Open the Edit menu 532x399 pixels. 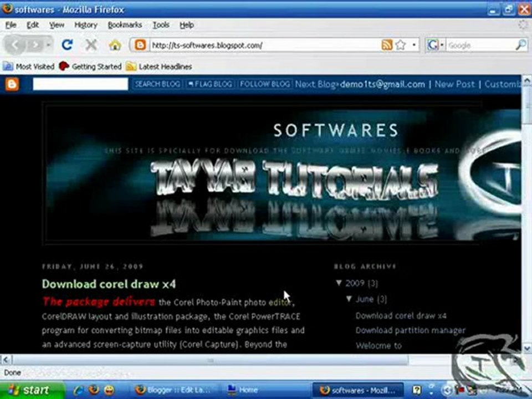click(33, 25)
